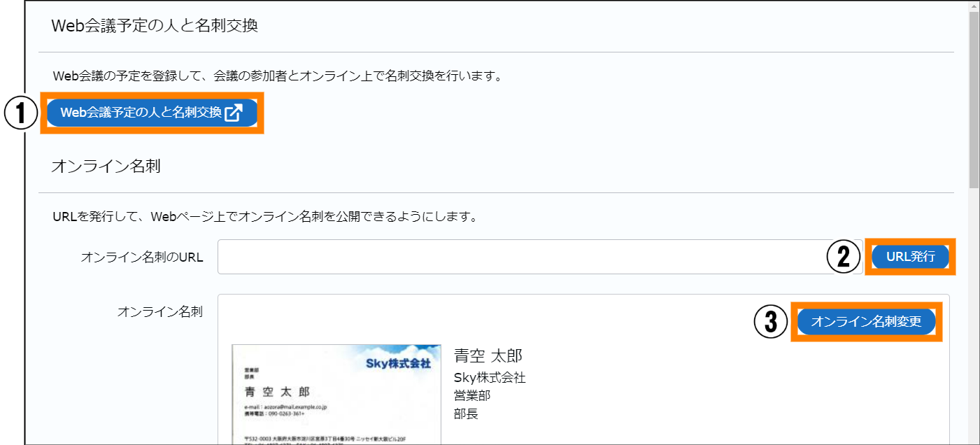This screenshot has width=980, height=445.
Task: Click the Web会議予定の人と名刺交換 section heading
Action: 155,27
